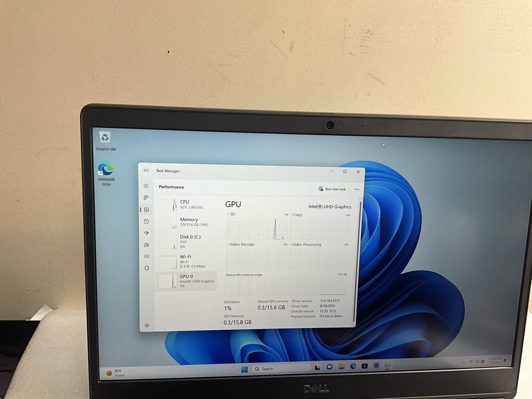Open the App history page icon

pyautogui.click(x=146, y=221)
